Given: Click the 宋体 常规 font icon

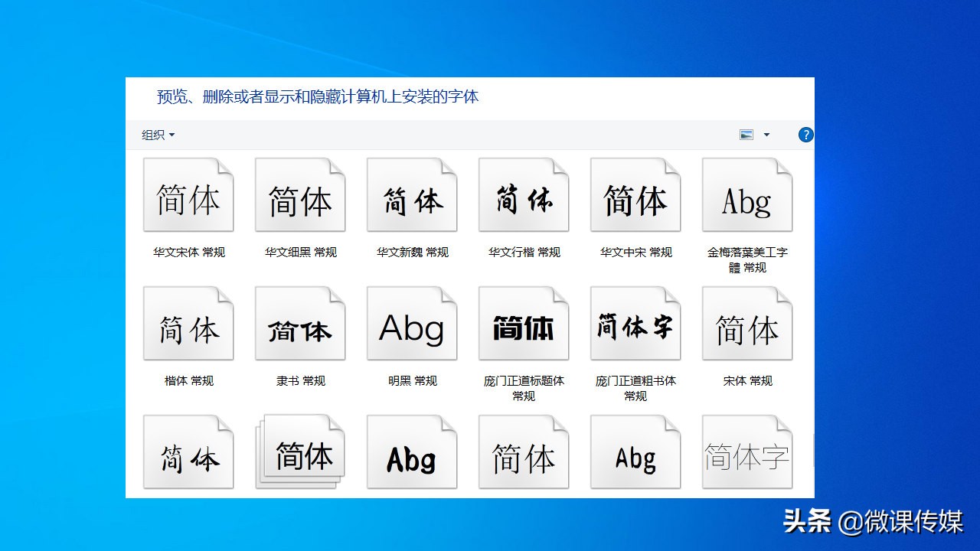Looking at the screenshot, I should 747,323.
